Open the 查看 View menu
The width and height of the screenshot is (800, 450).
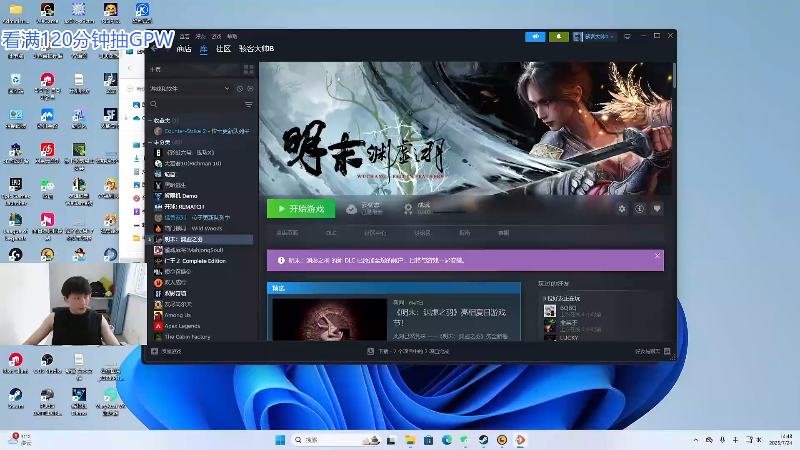coord(185,37)
